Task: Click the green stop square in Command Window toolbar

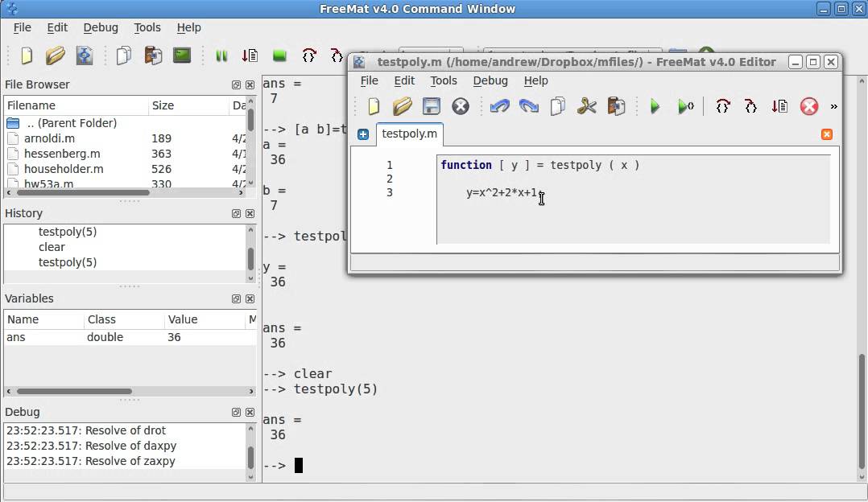Action: [x=279, y=56]
